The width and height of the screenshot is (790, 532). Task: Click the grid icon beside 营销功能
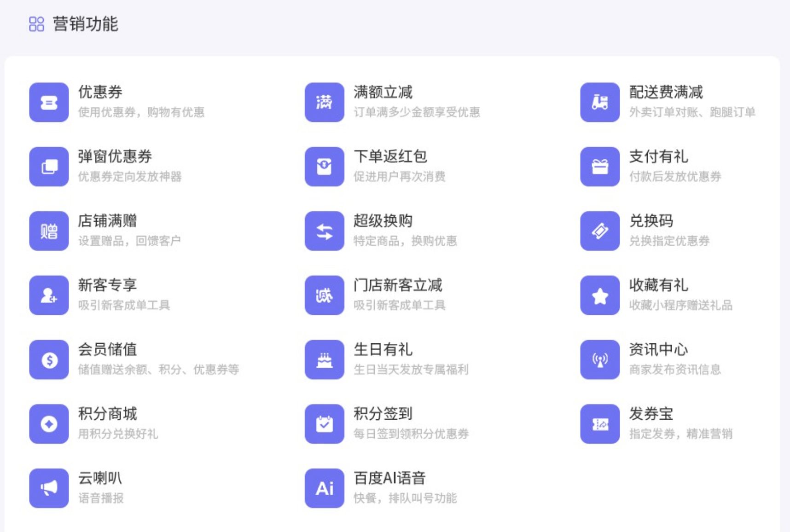tap(36, 24)
